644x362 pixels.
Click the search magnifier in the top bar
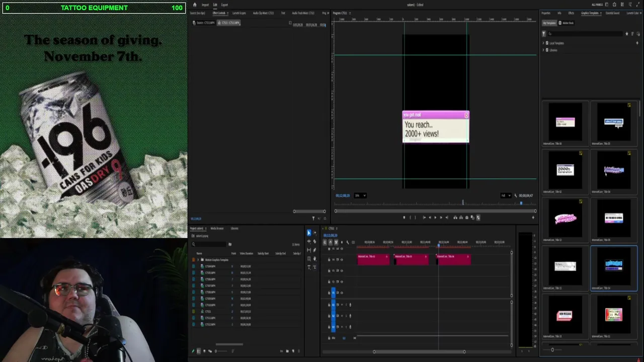(630, 5)
